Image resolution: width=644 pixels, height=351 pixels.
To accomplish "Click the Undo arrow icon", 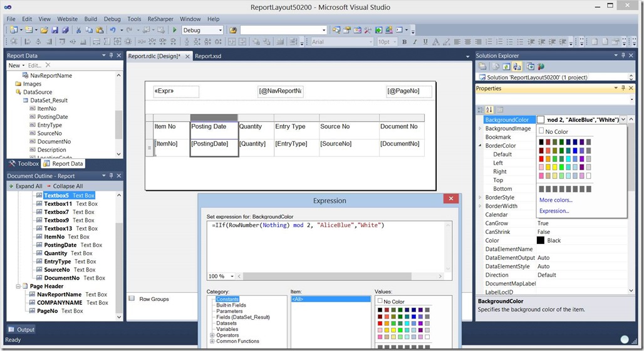I will [113, 30].
